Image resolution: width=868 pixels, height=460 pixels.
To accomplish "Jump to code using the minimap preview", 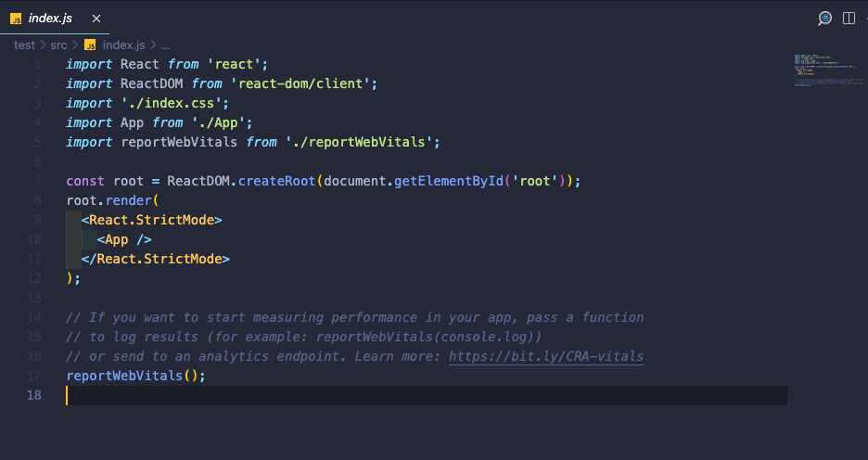I will [828, 70].
